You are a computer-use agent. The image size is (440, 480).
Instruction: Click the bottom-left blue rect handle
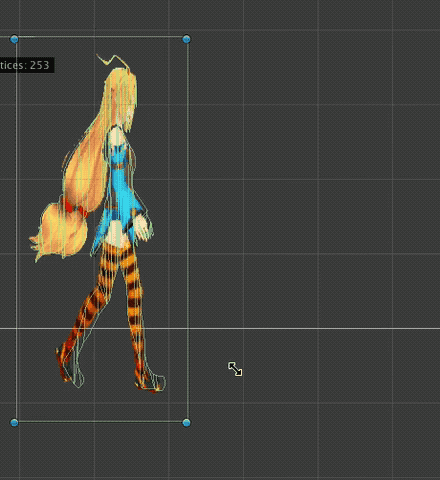(x=14, y=423)
